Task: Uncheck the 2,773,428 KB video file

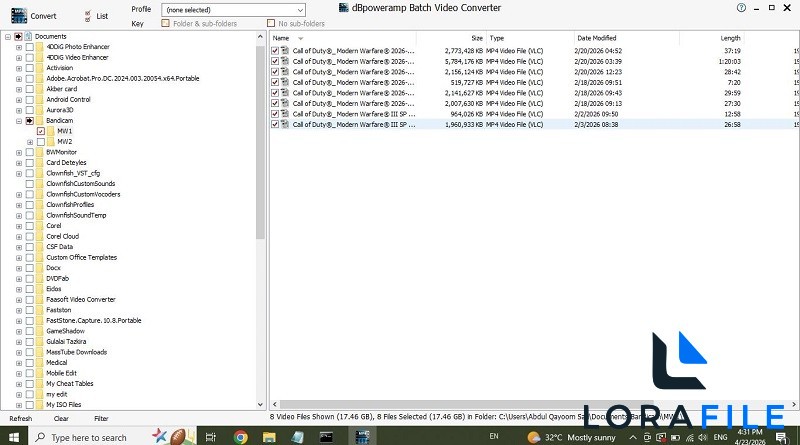Action: pyautogui.click(x=275, y=51)
